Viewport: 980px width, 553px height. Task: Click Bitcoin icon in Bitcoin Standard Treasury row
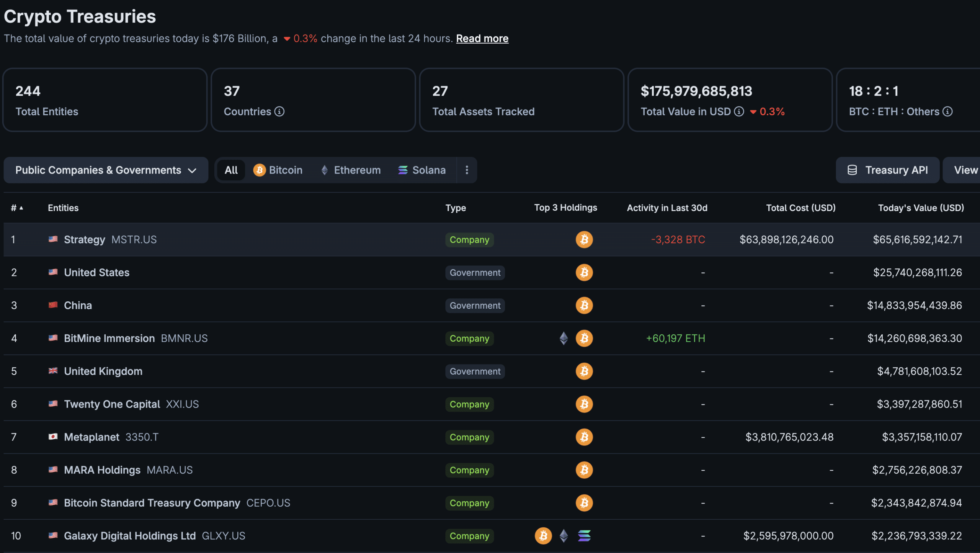tap(584, 503)
